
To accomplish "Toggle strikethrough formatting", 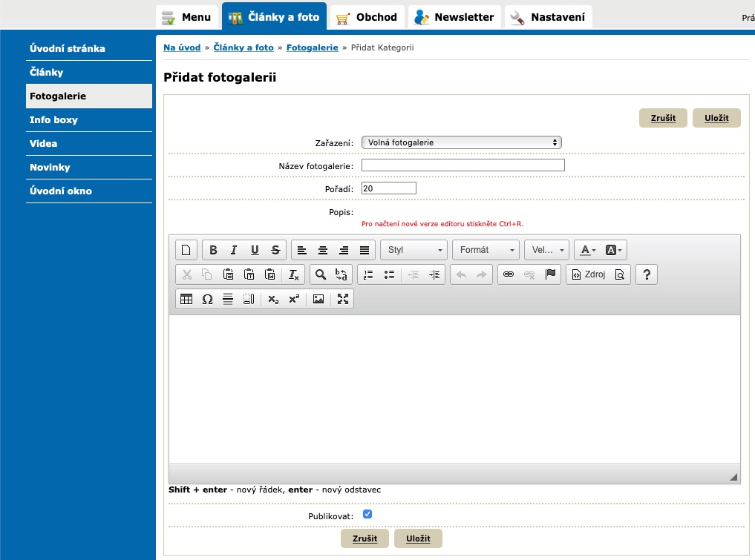I will 275,250.
